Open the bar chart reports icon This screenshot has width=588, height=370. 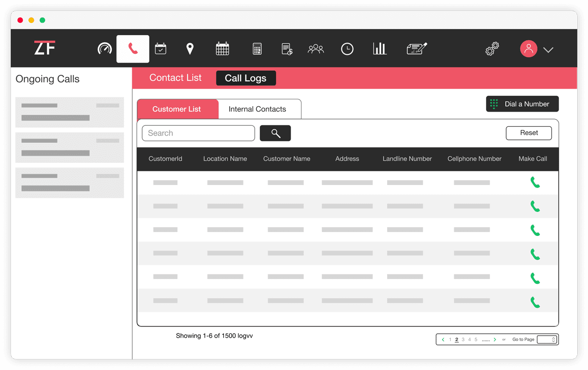[x=380, y=48]
